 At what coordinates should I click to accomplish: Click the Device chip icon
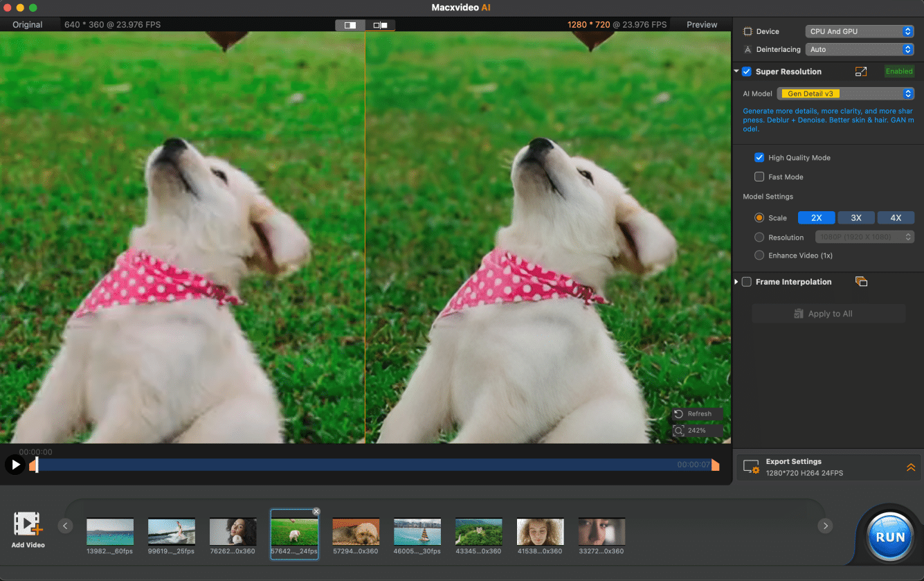tap(748, 31)
